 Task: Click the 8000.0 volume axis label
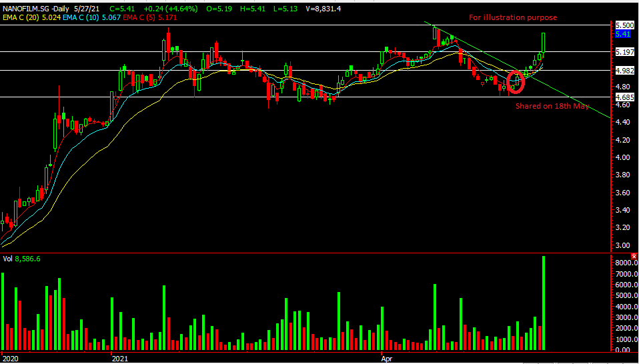pyautogui.click(x=626, y=263)
